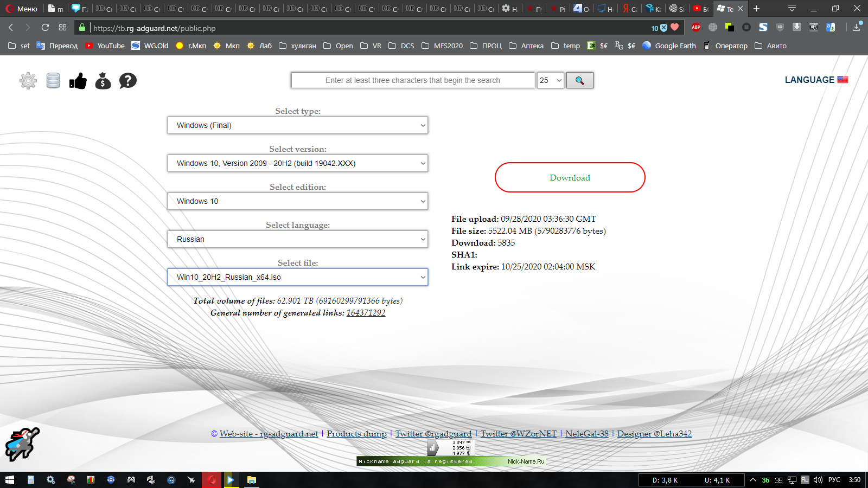The height and width of the screenshot is (488, 868).
Task: Open the Select edition dropdown
Action: click(x=298, y=201)
